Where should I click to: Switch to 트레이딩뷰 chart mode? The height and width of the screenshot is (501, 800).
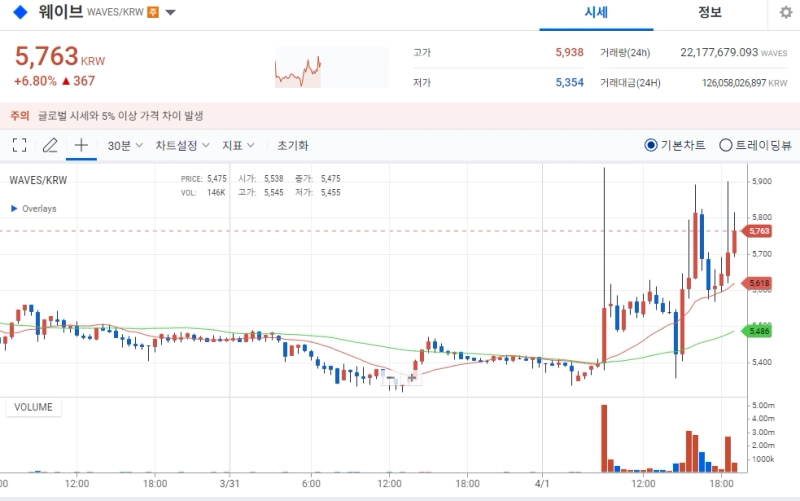(726, 145)
